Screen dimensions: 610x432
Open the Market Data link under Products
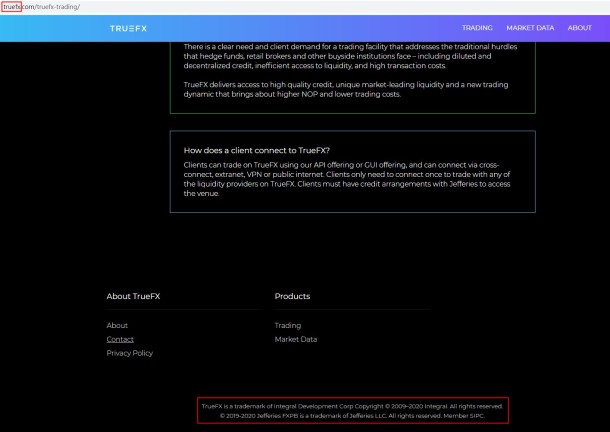(296, 339)
